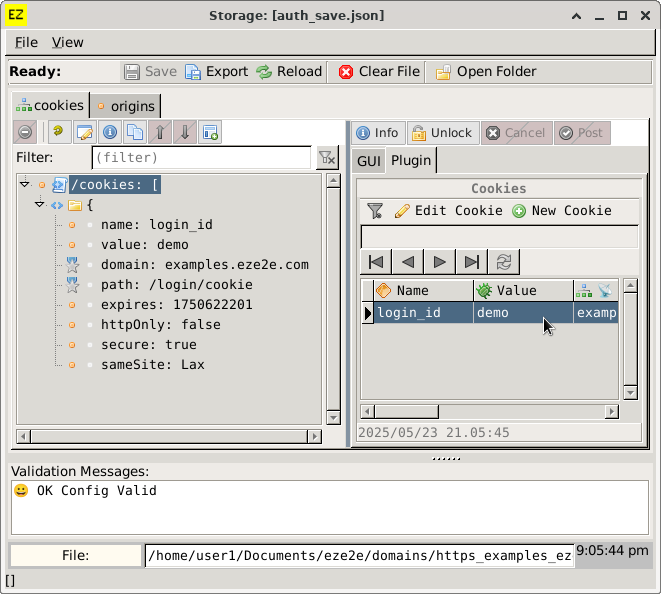Image resolution: width=661 pixels, height=594 pixels.
Task: Click the File path input field
Action: (x=359, y=555)
